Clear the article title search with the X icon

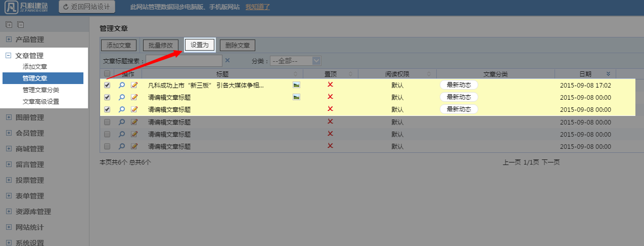(x=227, y=61)
